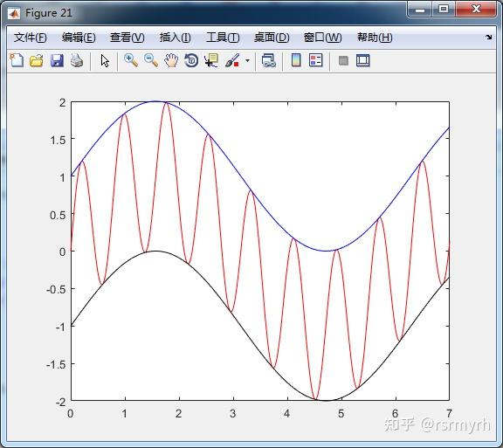Open file with folder icon
The width and height of the screenshot is (503, 448).
pyautogui.click(x=37, y=60)
